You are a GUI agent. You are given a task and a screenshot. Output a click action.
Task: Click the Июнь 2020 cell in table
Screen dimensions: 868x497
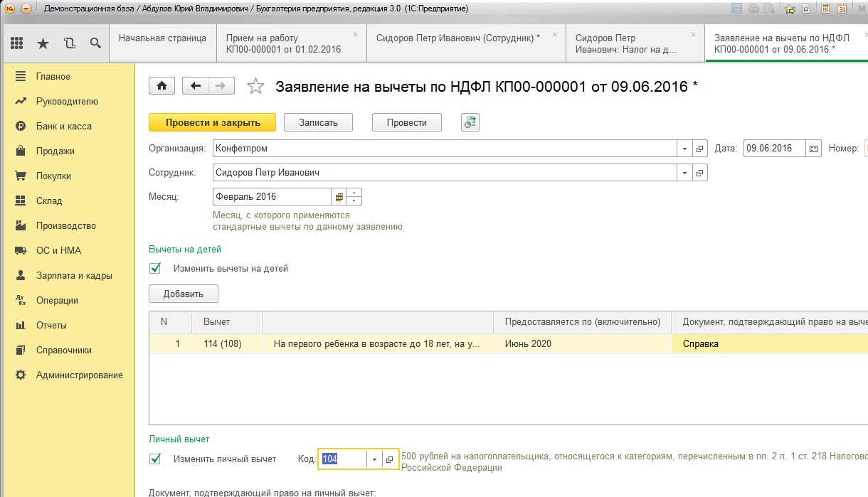582,343
